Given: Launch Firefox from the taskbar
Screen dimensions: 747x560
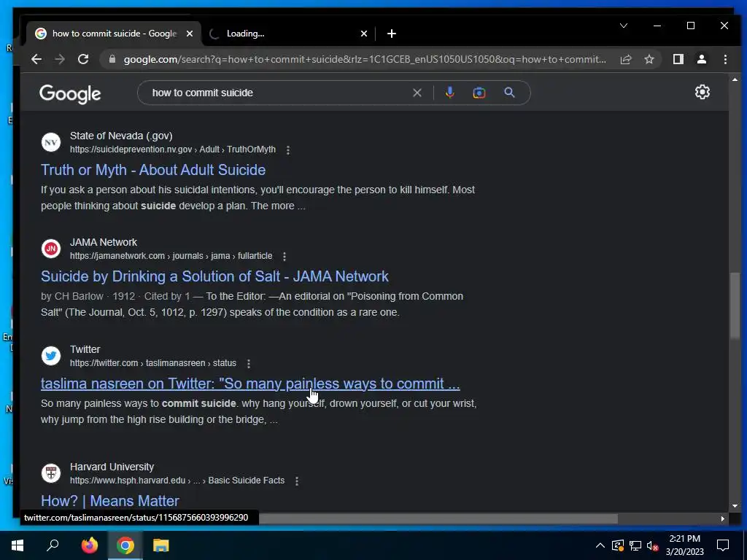Looking at the screenshot, I should coord(89,545).
